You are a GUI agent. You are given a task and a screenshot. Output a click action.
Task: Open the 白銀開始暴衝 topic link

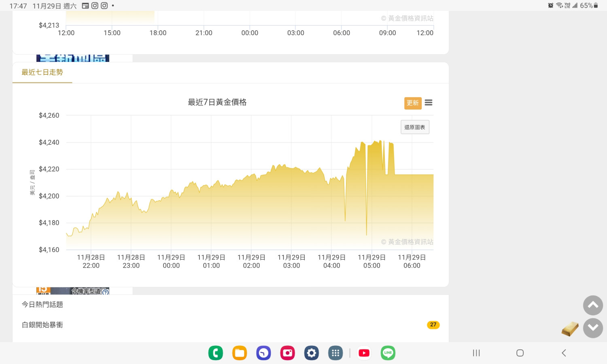tap(42, 325)
